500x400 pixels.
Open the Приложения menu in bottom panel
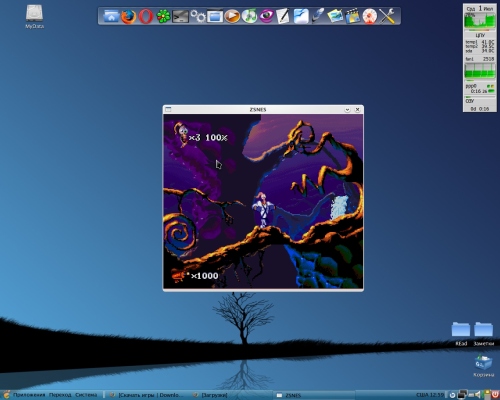(x=29, y=395)
